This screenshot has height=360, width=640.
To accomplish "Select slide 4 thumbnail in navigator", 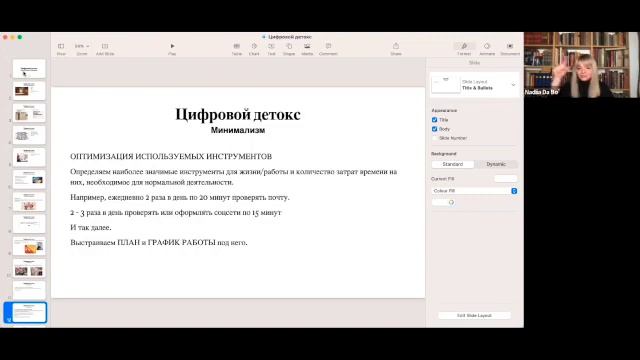I will 29,135.
